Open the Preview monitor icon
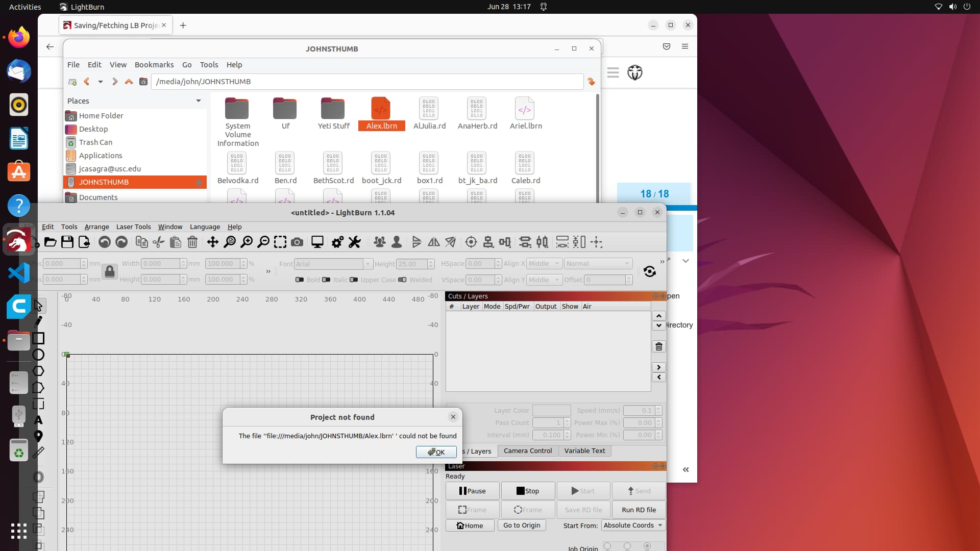 (x=317, y=242)
